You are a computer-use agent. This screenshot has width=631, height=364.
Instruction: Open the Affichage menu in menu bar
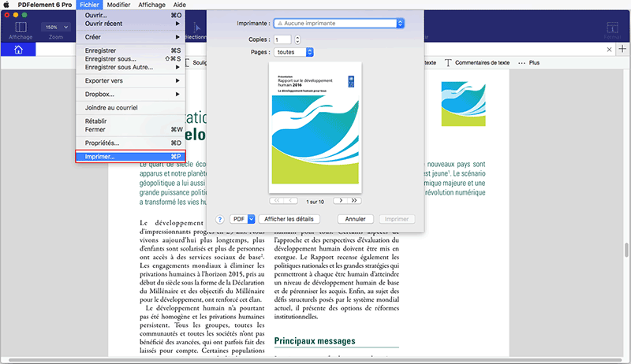(151, 5)
